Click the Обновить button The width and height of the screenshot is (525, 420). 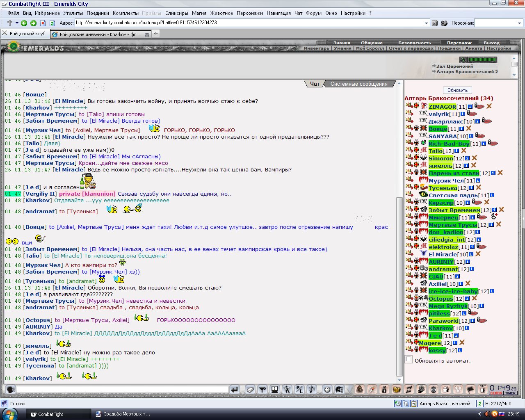[x=458, y=90]
